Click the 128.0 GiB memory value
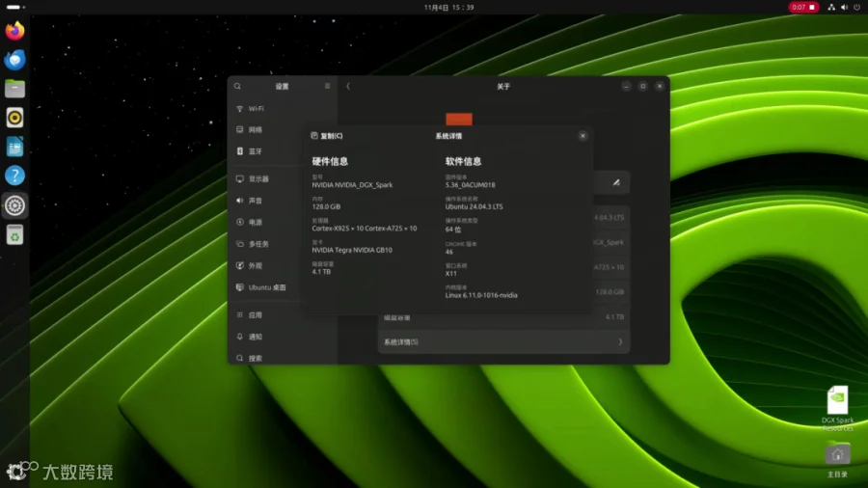This screenshot has width=868, height=488. pyautogui.click(x=326, y=207)
